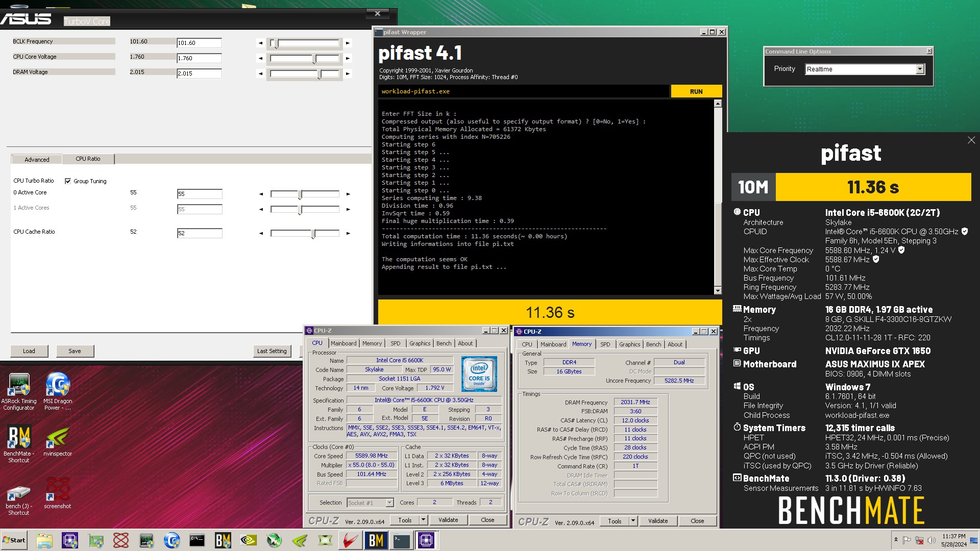
Task: Open About tab in CPU-Z memory window
Action: (675, 344)
